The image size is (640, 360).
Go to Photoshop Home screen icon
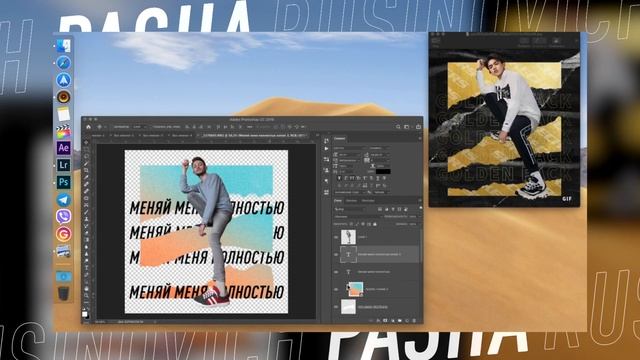point(89,127)
